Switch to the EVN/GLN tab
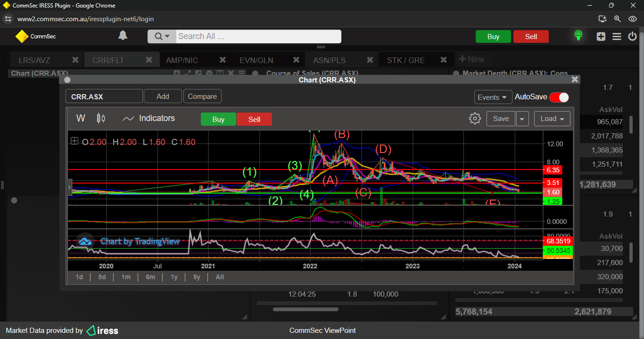The height and width of the screenshot is (339, 644). coord(256,60)
